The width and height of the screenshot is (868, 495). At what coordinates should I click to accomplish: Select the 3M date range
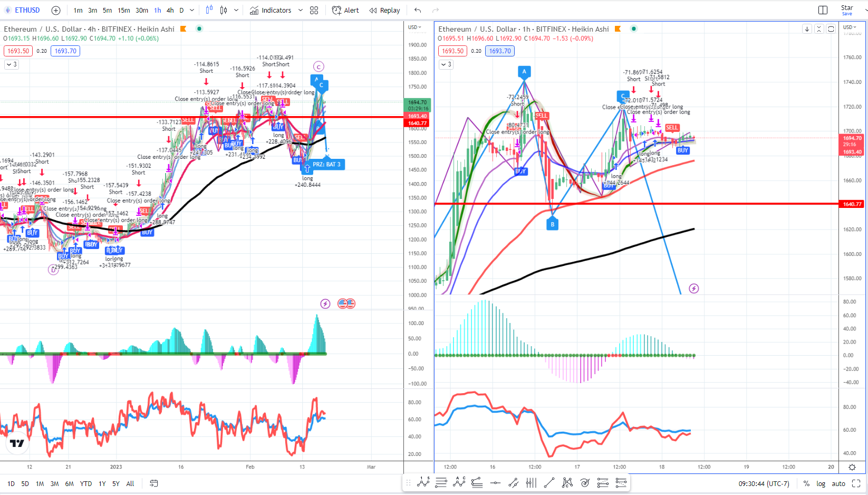coord(55,483)
